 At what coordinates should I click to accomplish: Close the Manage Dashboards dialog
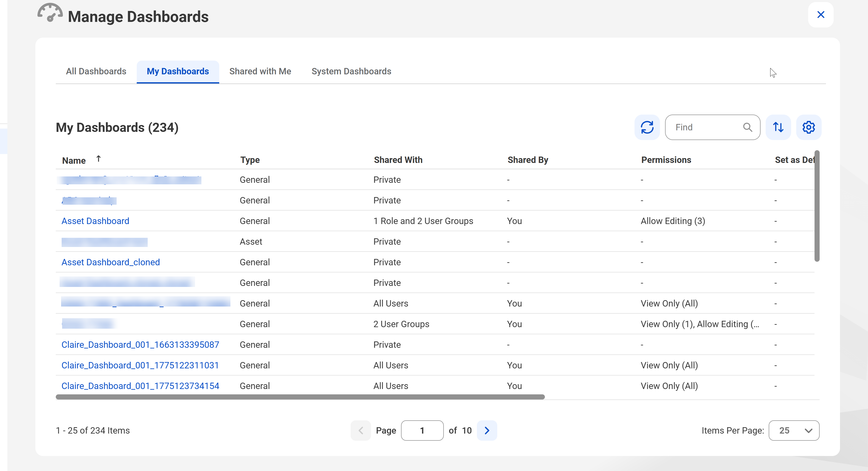820,15
